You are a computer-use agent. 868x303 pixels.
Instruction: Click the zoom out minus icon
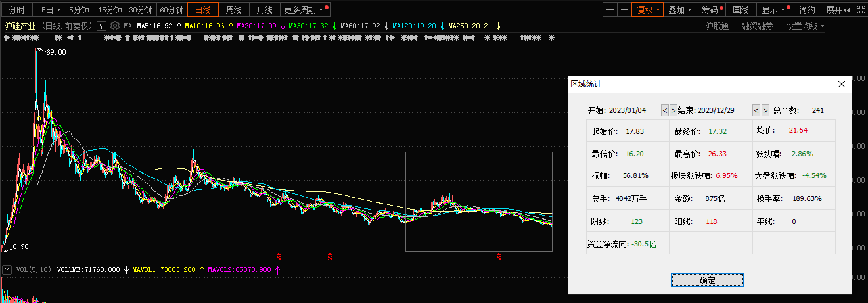[x=624, y=10]
